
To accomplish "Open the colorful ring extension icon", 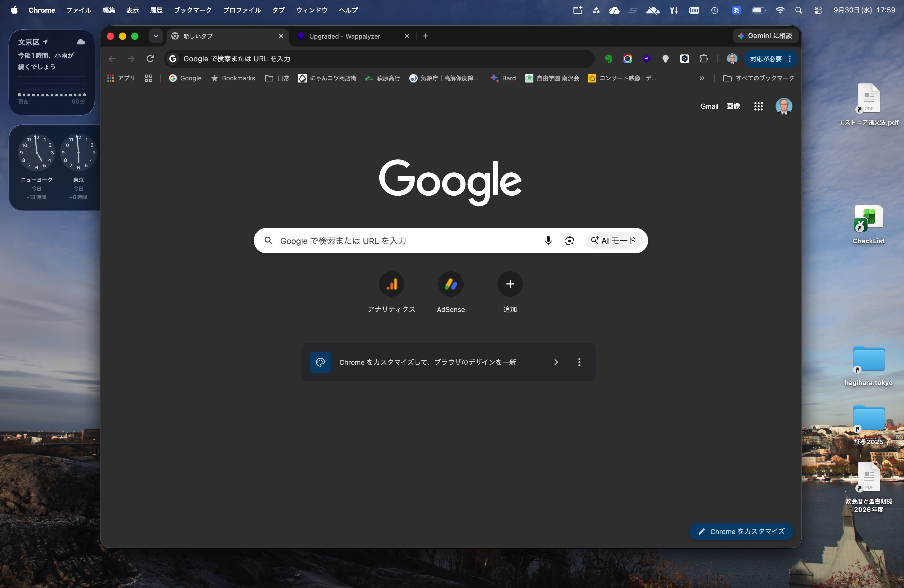I will (x=628, y=58).
